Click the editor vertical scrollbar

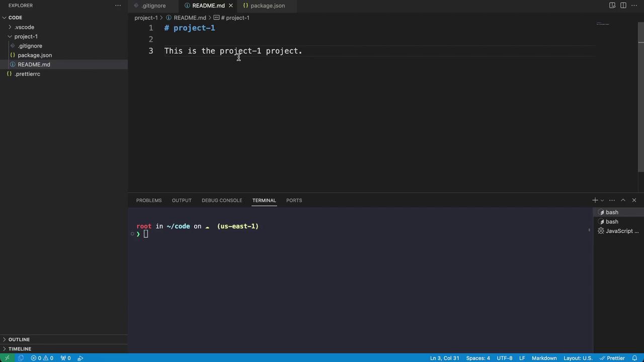click(x=641, y=97)
